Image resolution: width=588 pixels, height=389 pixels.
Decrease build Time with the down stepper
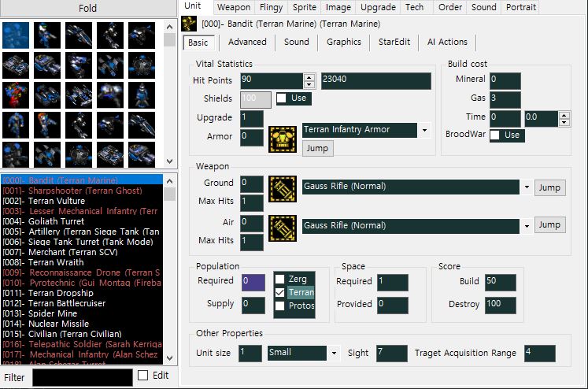564,122
